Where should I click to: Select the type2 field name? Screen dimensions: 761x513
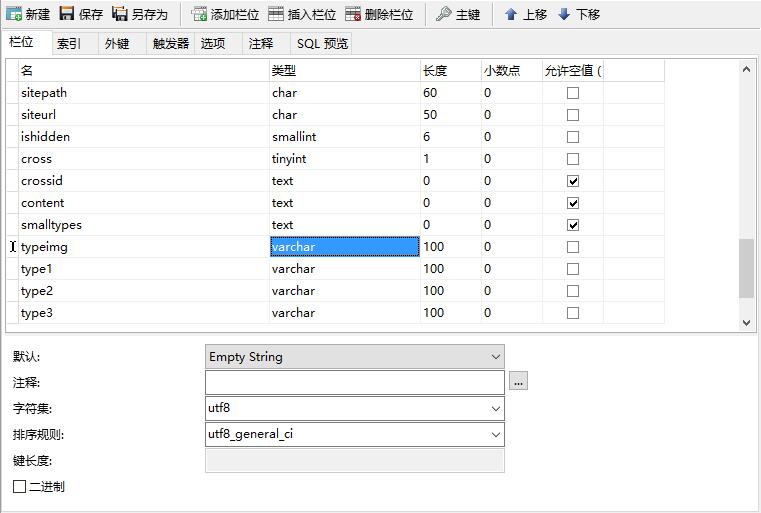pos(37,291)
